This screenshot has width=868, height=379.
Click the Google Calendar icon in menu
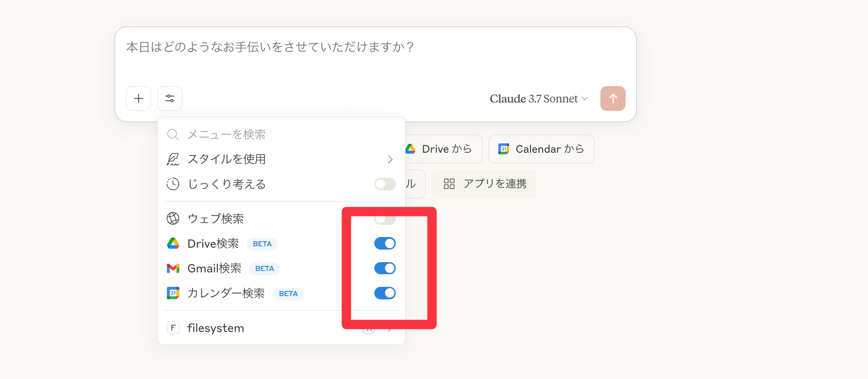coord(173,293)
